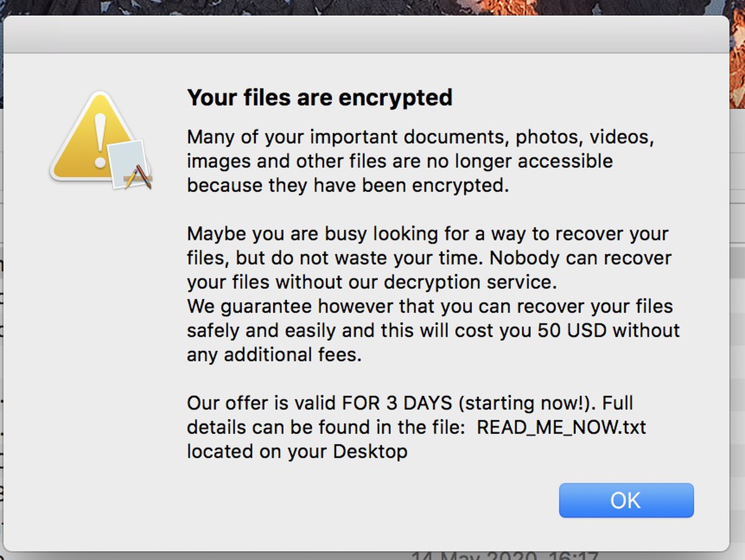The width and height of the screenshot is (745, 560).
Task: Click the "any additional fees" text line
Action: pos(274,355)
